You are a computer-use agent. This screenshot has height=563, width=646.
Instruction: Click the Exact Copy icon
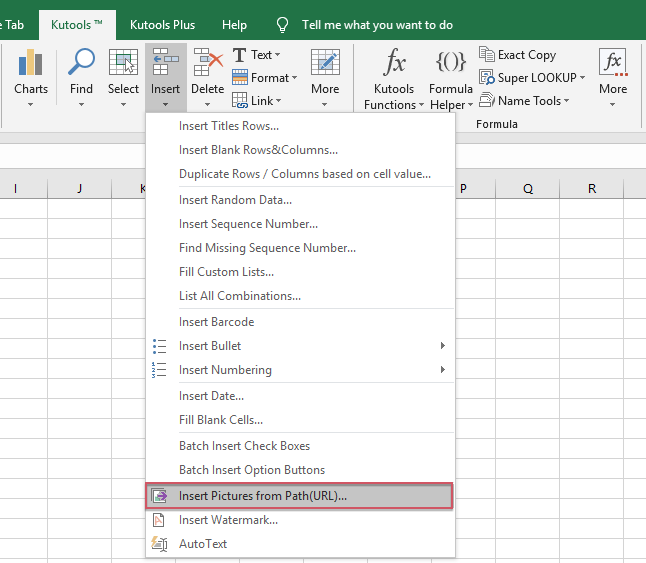[x=487, y=55]
